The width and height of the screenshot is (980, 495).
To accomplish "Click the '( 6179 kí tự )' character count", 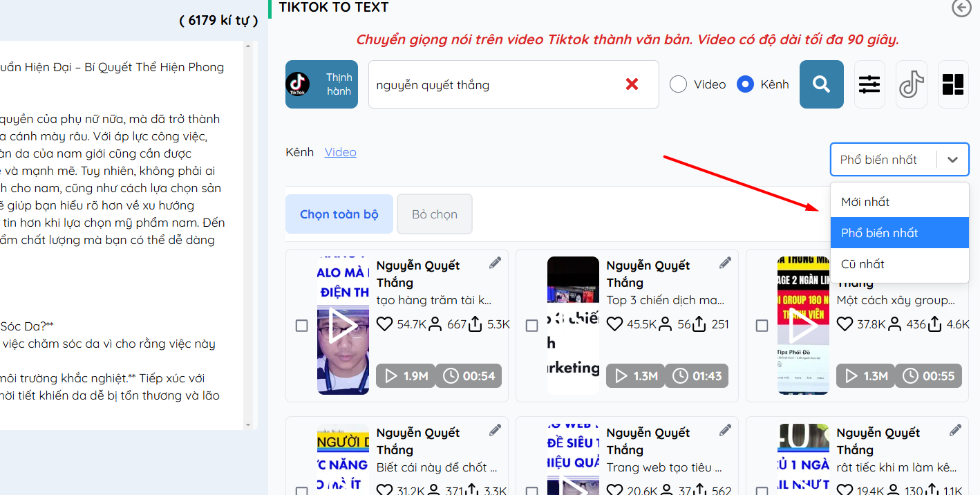I will (x=218, y=20).
